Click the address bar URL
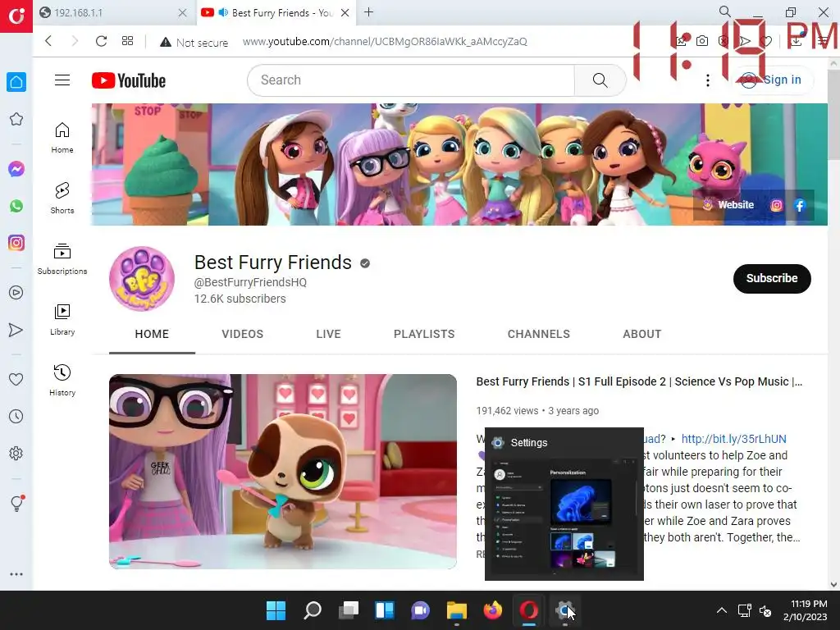This screenshot has height=630, width=840. point(385,42)
